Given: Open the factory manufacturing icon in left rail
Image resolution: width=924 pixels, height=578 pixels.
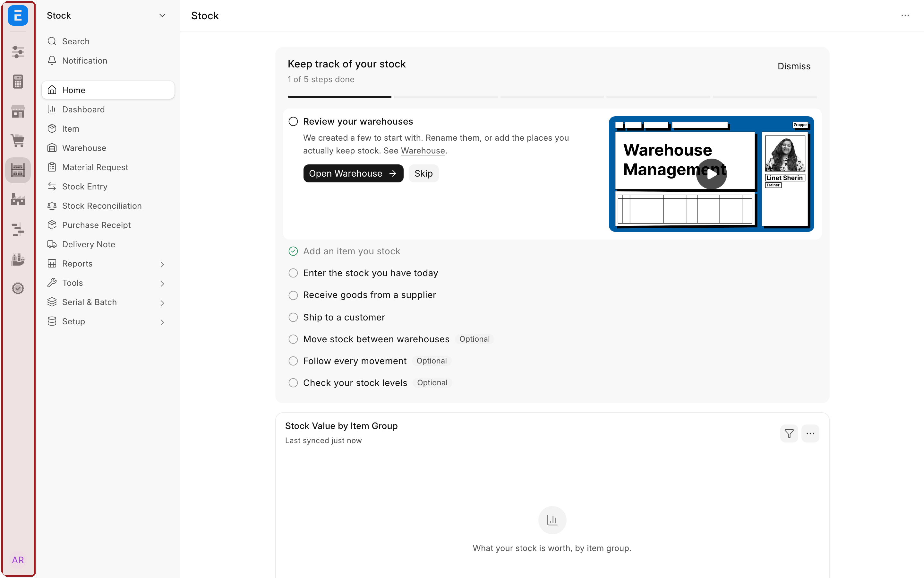Looking at the screenshot, I should 18,199.
